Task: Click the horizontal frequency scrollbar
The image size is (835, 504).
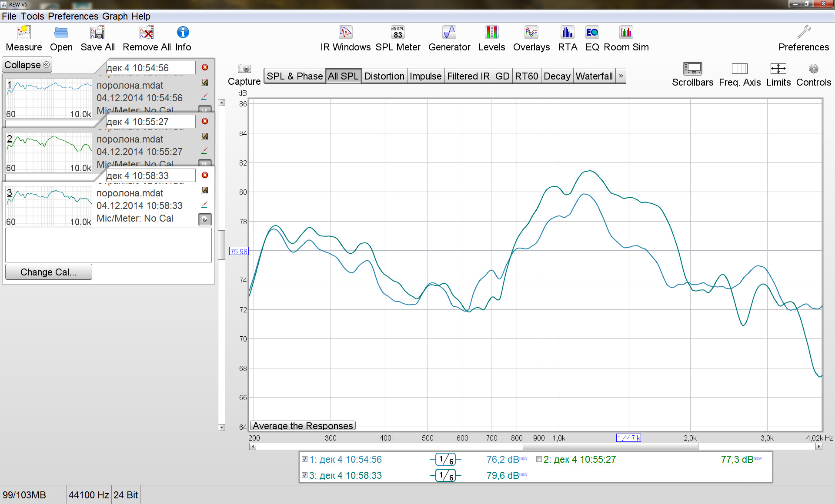Action: [610, 446]
